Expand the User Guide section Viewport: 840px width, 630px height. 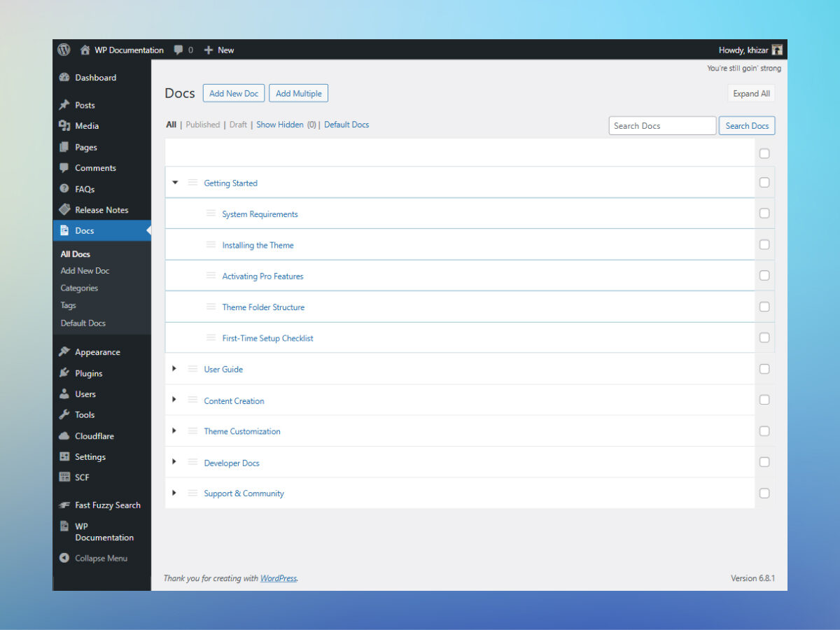point(174,368)
